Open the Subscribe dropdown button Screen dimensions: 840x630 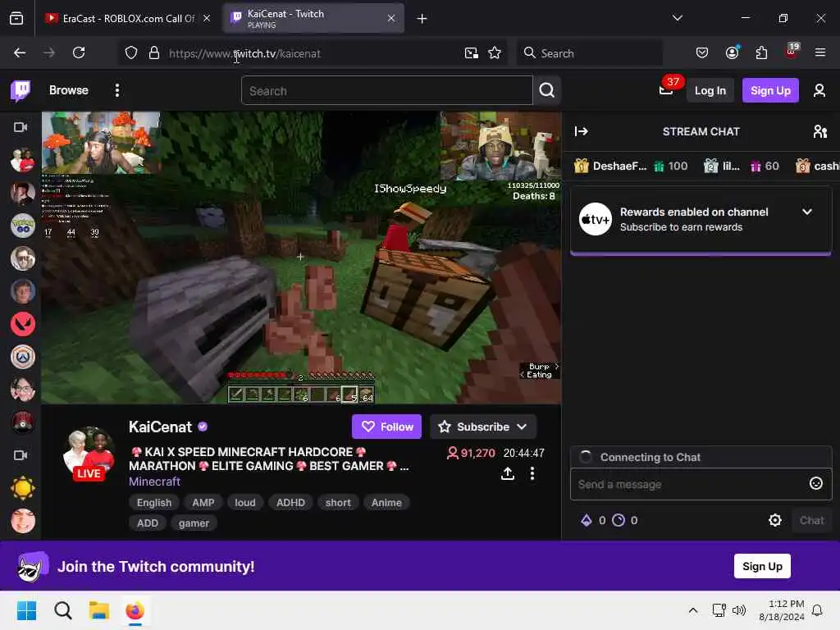click(482, 427)
